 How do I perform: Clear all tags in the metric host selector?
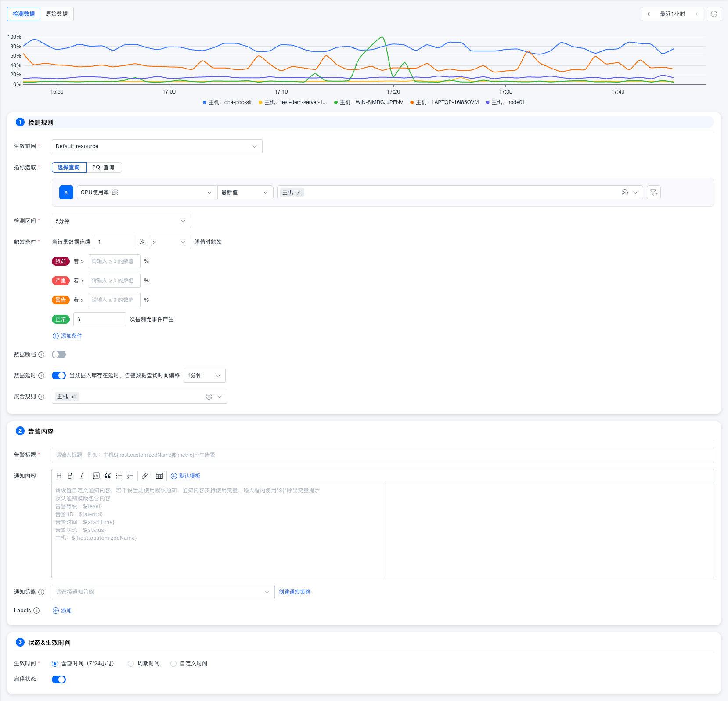[625, 192]
